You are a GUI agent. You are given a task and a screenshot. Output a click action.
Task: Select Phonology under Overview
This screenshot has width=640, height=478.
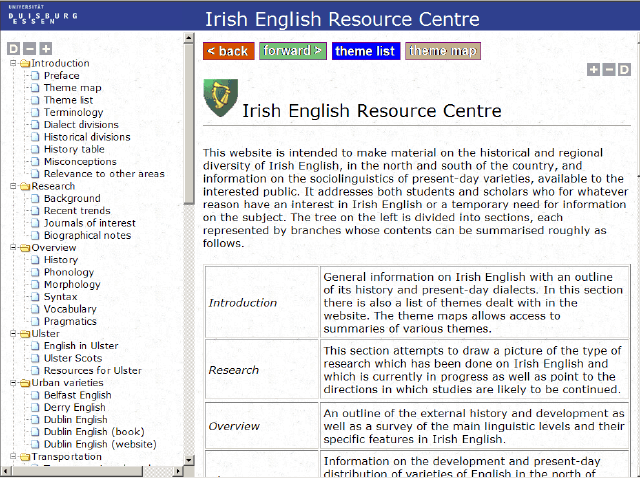[x=69, y=272]
